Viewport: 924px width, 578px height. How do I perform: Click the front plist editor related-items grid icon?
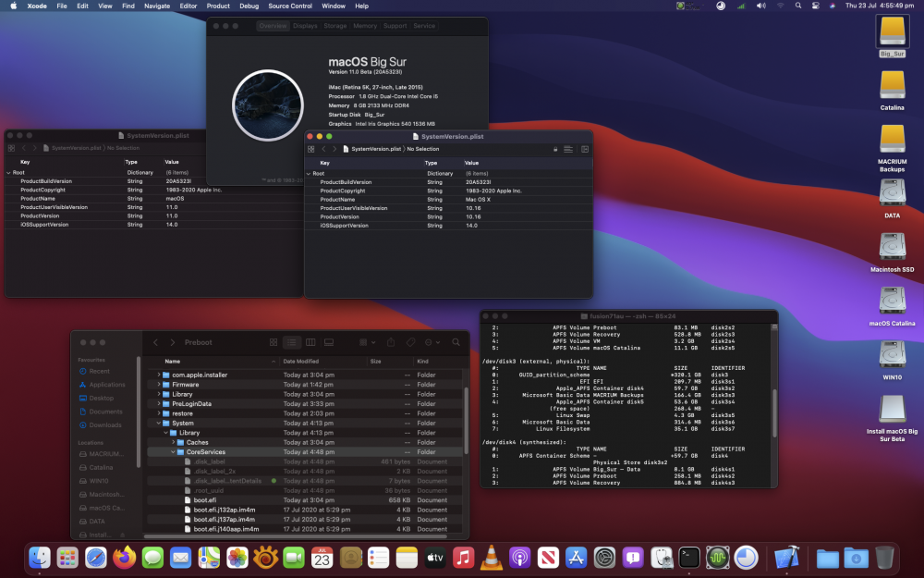311,149
